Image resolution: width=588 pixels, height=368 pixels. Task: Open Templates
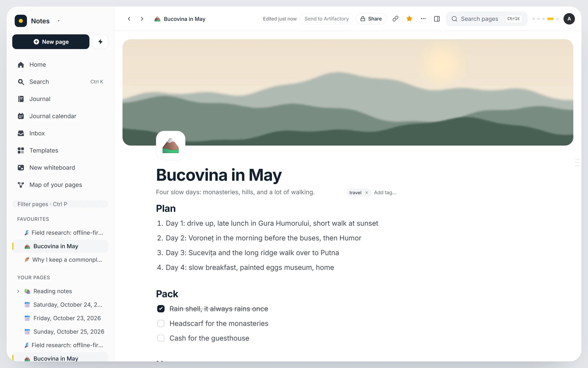[60, 150]
